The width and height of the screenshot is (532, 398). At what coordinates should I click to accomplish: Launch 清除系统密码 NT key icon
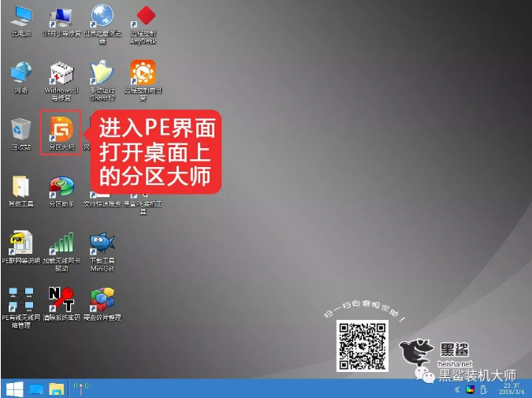coord(61,299)
